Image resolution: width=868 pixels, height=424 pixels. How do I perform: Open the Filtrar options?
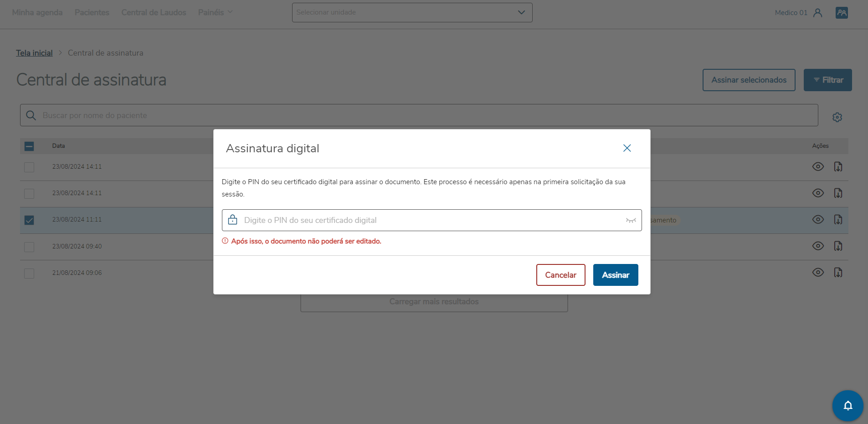point(827,80)
